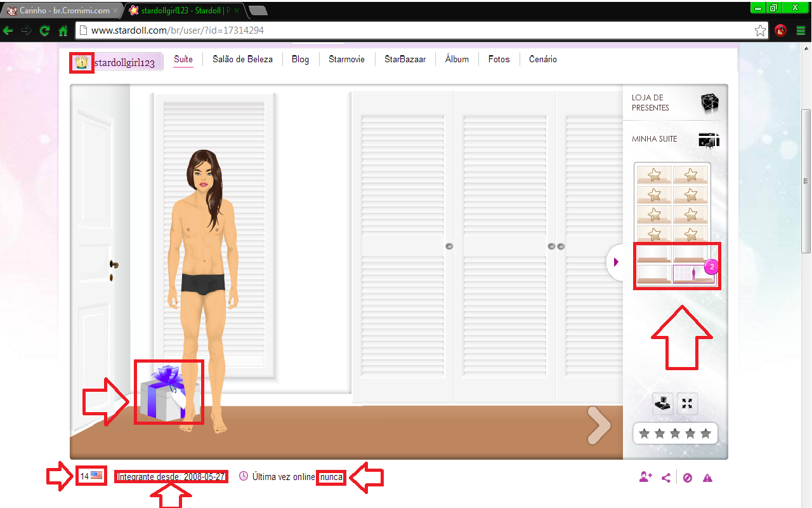Click the 'nunca' last online link

pos(331,477)
